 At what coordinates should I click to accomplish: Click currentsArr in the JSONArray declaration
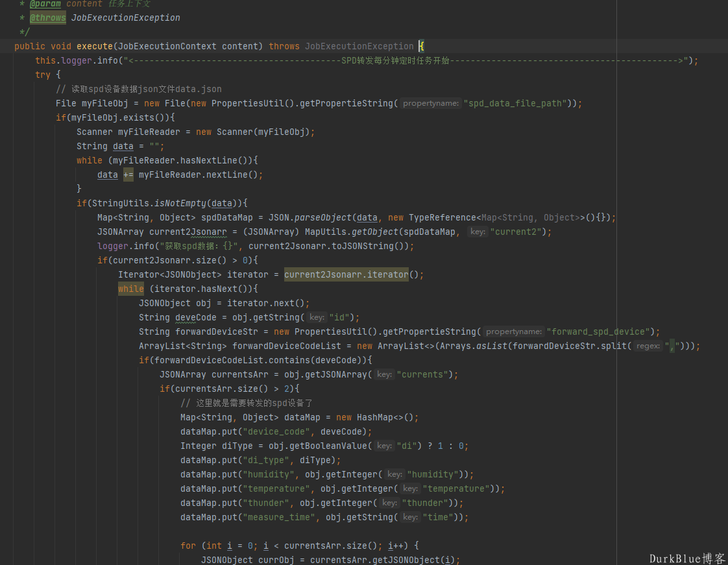240,375
